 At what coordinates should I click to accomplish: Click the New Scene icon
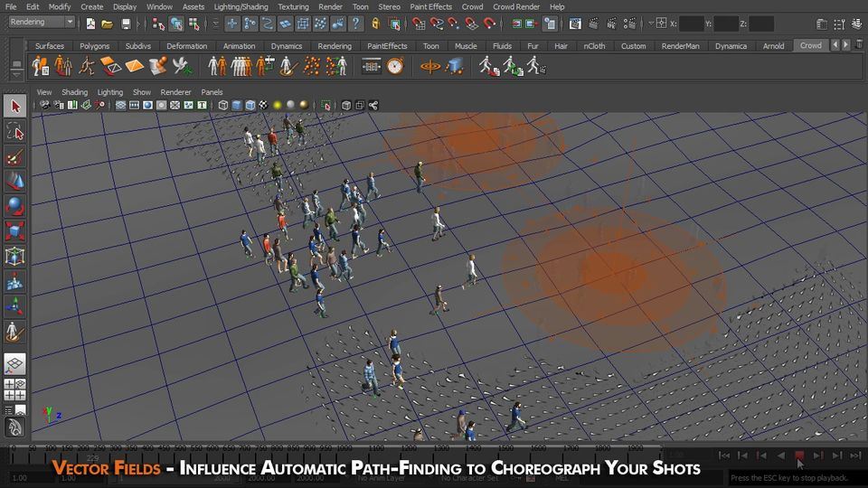(x=90, y=23)
